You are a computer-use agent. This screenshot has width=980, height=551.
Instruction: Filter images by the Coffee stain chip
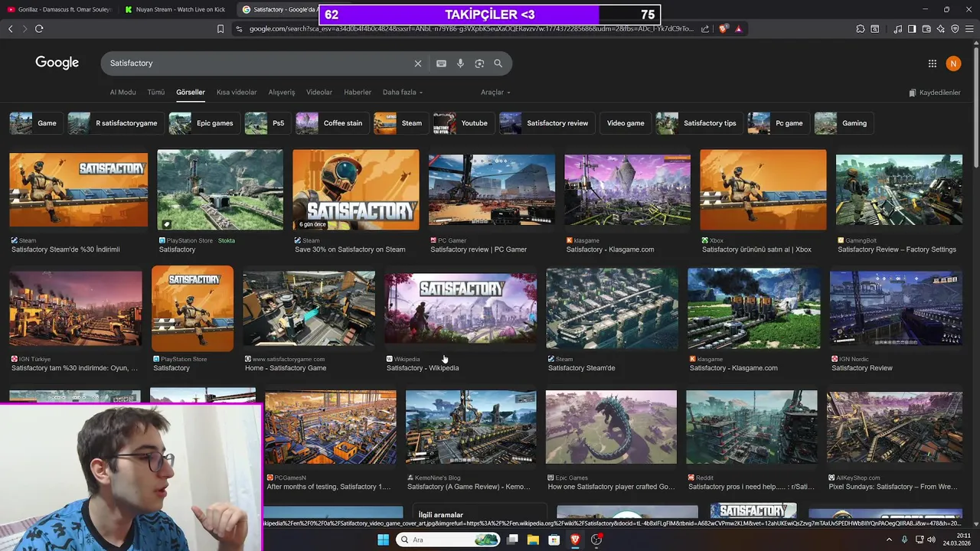pyautogui.click(x=332, y=123)
